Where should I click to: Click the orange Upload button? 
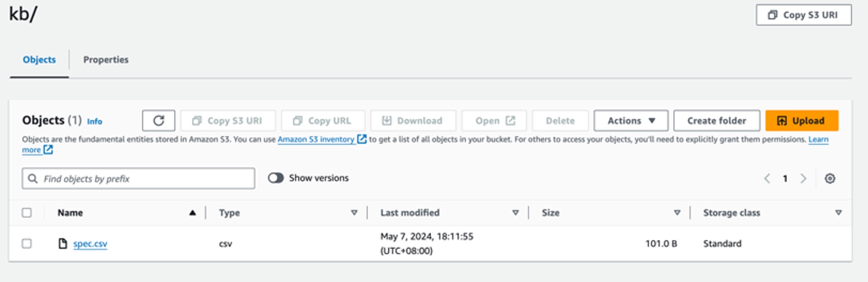coord(802,120)
